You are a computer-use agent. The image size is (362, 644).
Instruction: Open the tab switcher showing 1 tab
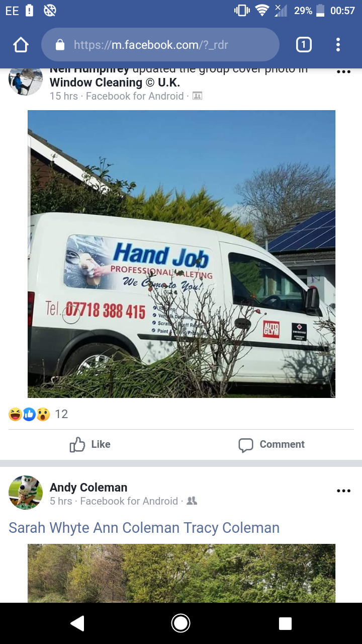[x=303, y=45]
